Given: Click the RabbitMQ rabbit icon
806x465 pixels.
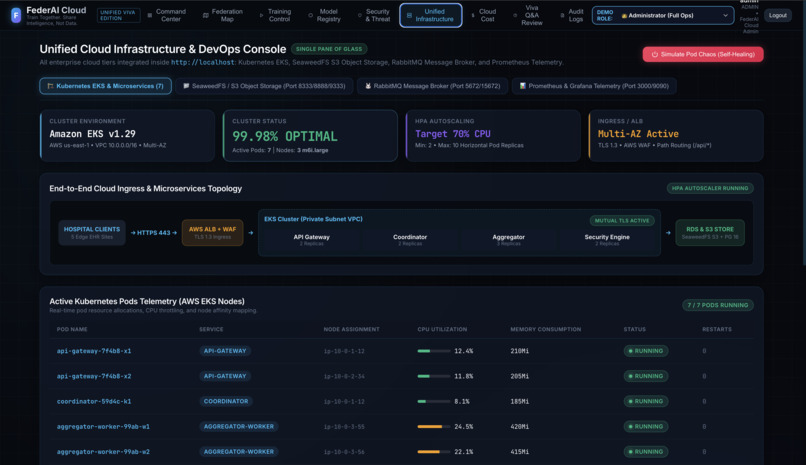Looking at the screenshot, I should [x=368, y=86].
